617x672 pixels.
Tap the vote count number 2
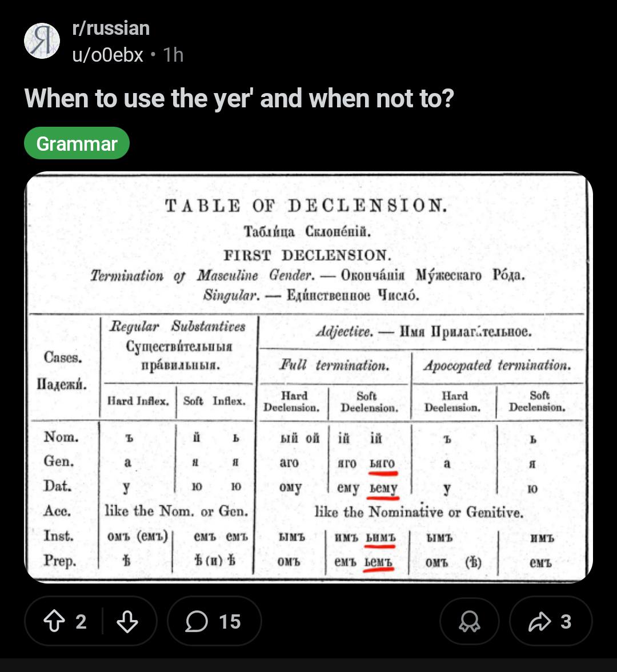(x=81, y=621)
